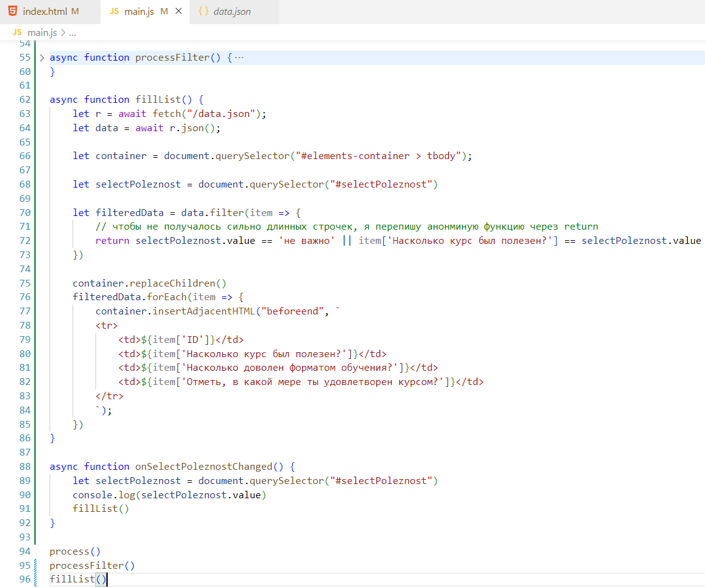This screenshot has width=705, height=588.
Task: Select line number 62 in the gutter
Action: 25,100
